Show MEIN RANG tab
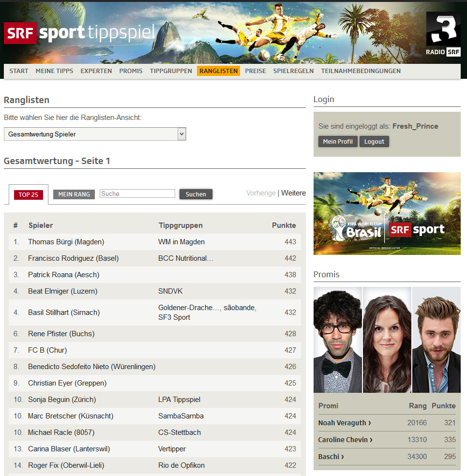 click(74, 194)
